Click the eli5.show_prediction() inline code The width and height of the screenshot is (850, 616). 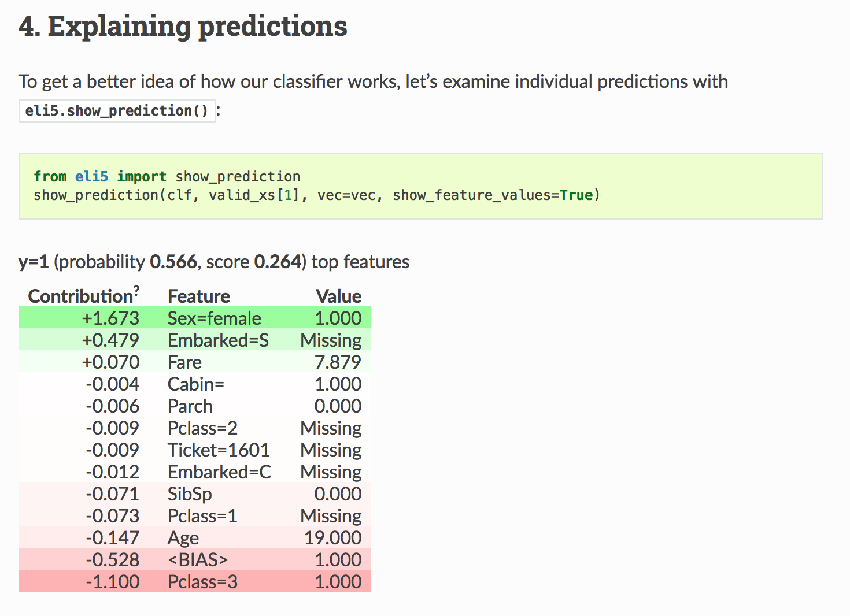click(x=117, y=110)
